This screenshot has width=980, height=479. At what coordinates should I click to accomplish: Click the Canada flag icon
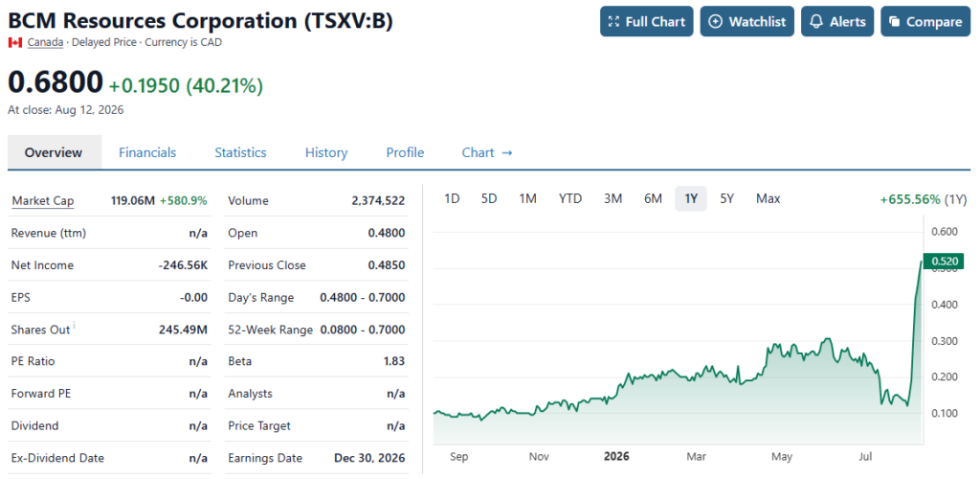[15, 42]
